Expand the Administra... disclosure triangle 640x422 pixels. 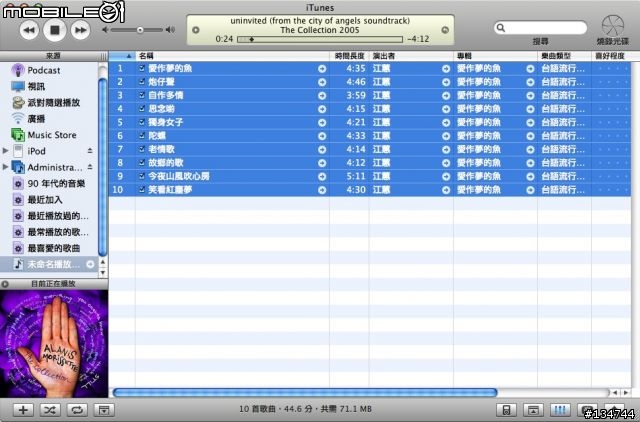[5, 167]
